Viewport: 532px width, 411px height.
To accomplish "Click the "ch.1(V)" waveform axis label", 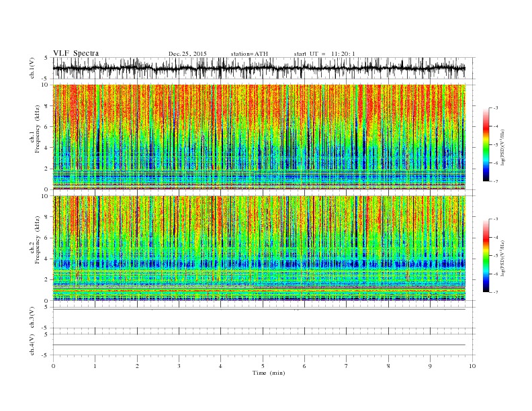I will pos(32,68).
